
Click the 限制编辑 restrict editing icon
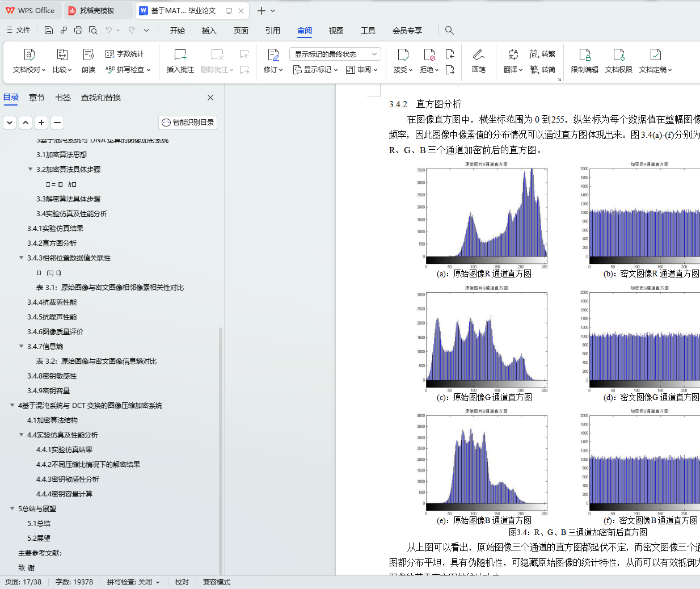[585, 54]
